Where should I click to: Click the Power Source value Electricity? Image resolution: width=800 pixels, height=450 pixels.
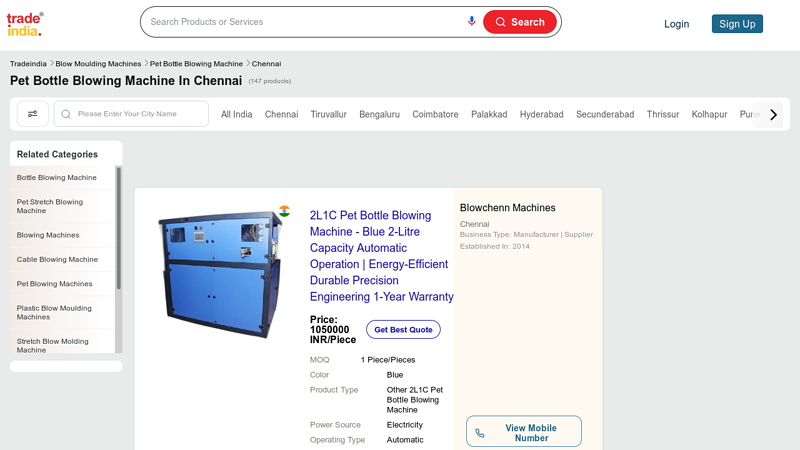point(405,424)
